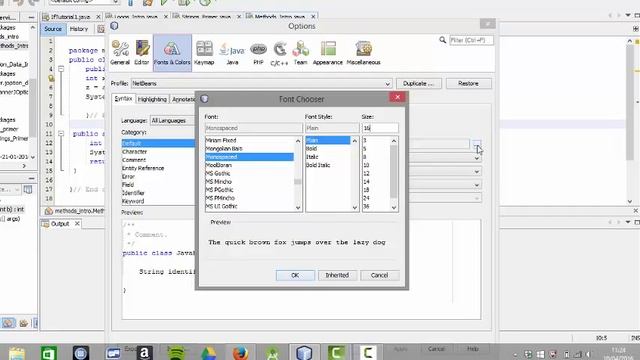The image size is (640, 360).
Task: Choose Bold Italic font style
Action: [328, 165]
